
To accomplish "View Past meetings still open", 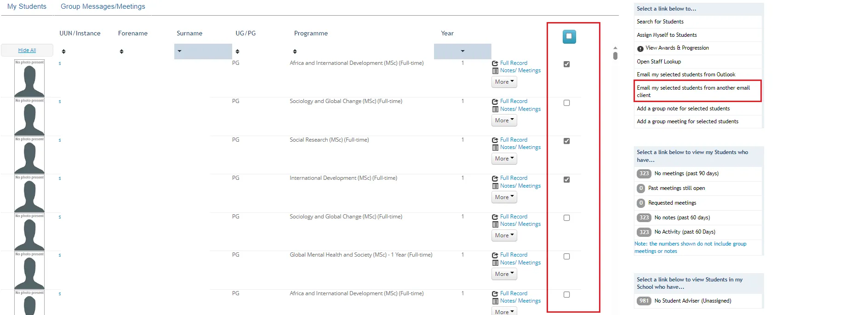I will (676, 188).
